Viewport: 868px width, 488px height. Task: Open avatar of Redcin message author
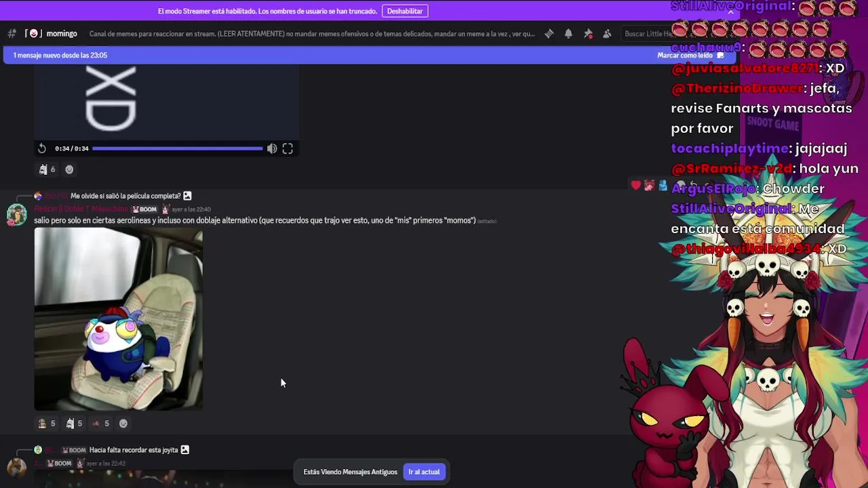click(16, 215)
